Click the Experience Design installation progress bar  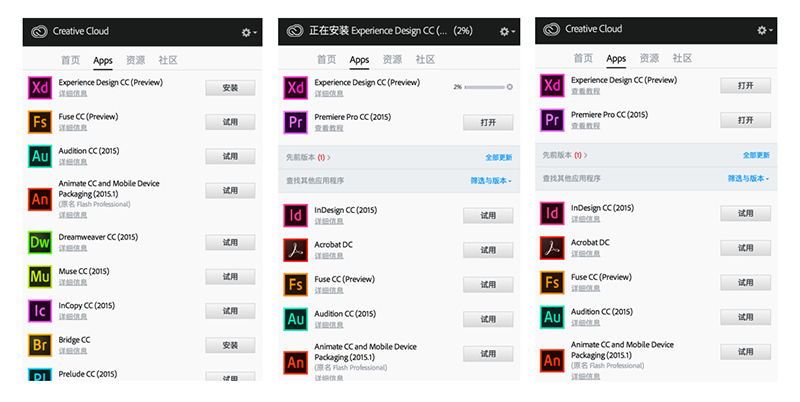point(484,87)
